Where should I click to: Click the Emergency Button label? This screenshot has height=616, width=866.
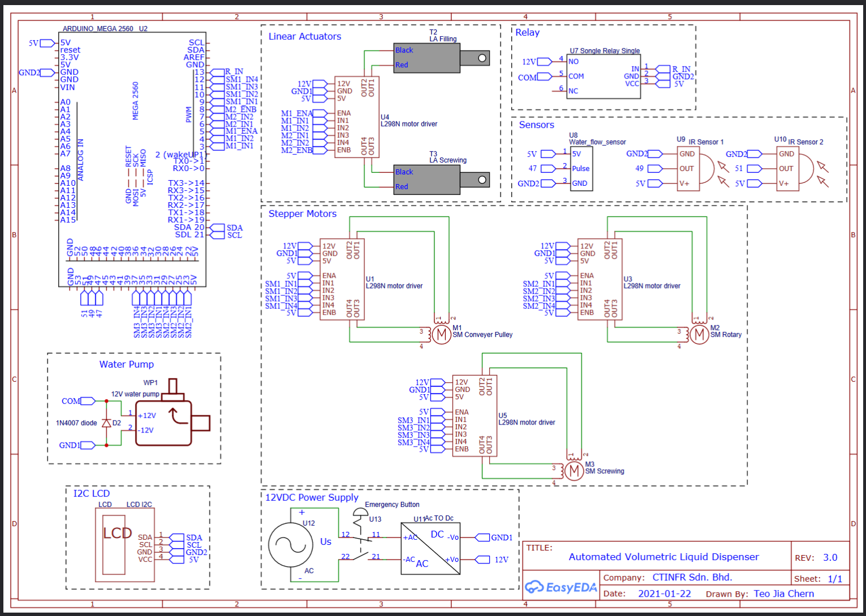[392, 505]
